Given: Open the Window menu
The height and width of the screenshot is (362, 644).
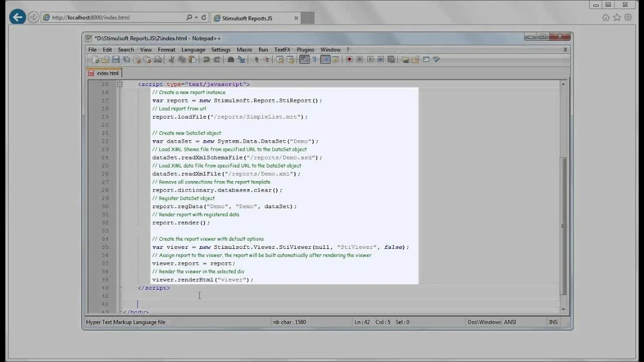Looking at the screenshot, I should pos(331,50).
